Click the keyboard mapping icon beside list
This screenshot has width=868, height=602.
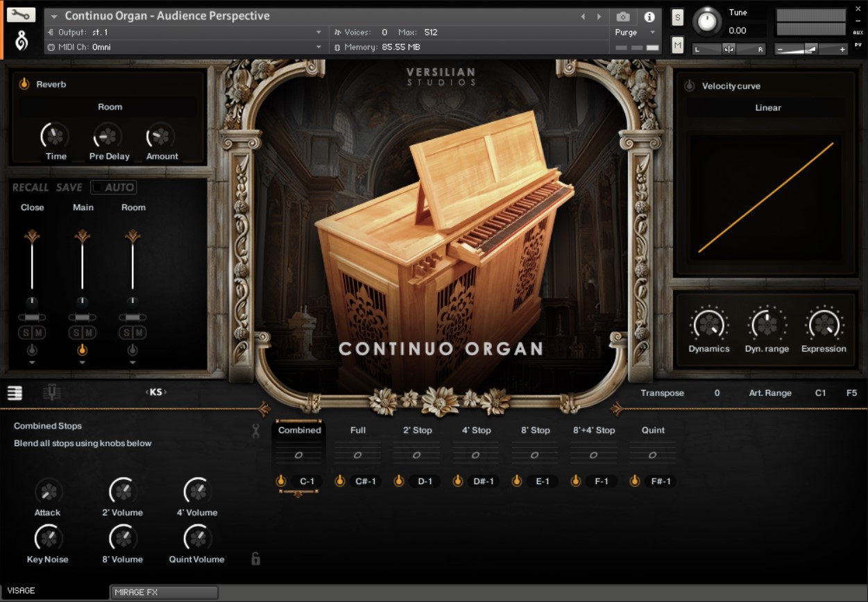coord(51,393)
